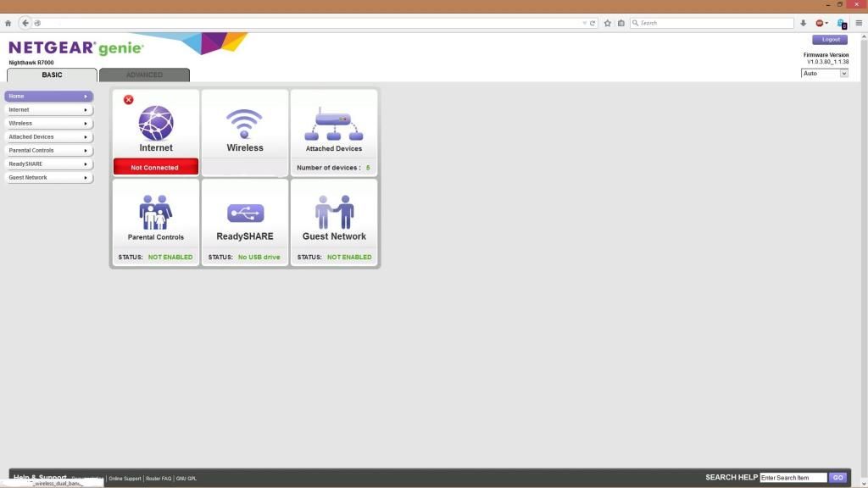Open the Attached Devices router icon
Viewport: 868px width, 488px height.
tap(334, 124)
